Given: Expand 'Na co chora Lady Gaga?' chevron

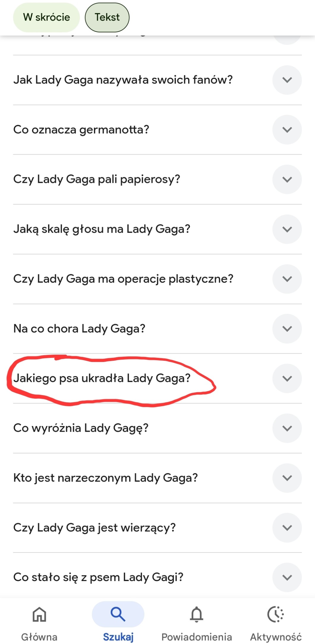Looking at the screenshot, I should point(287,329).
